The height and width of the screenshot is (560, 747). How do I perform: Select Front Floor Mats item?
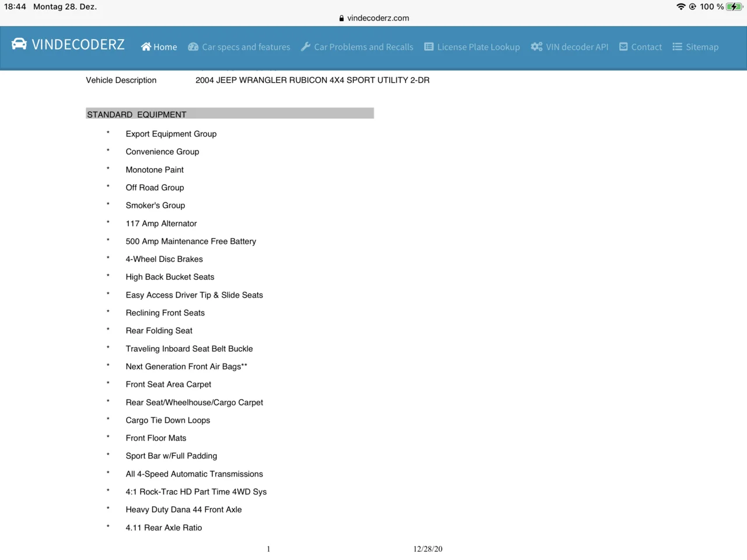click(x=156, y=438)
